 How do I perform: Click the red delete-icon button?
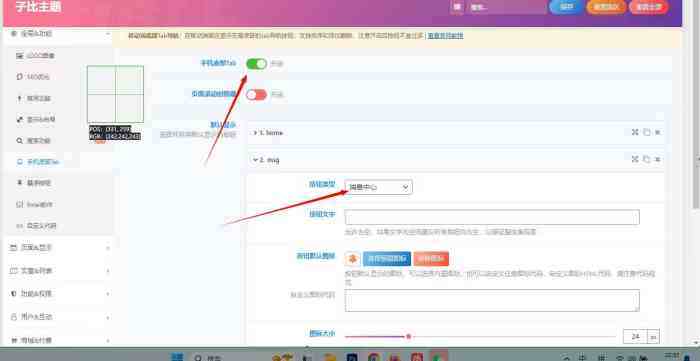pyautogui.click(x=431, y=259)
